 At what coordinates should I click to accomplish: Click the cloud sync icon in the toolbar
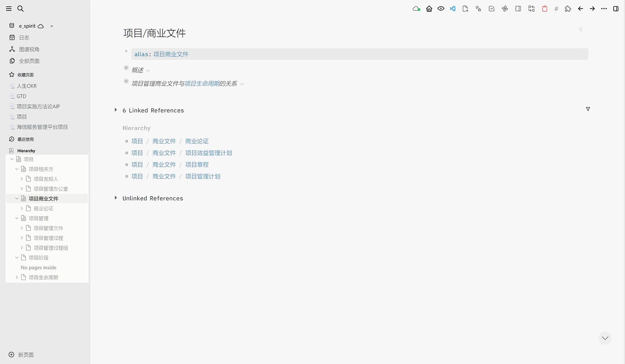pyautogui.click(x=416, y=8)
